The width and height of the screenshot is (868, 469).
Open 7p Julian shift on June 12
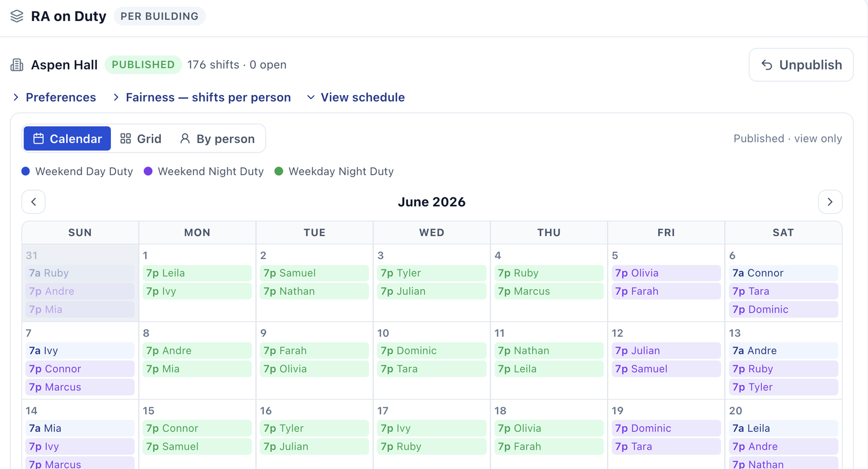coord(666,350)
